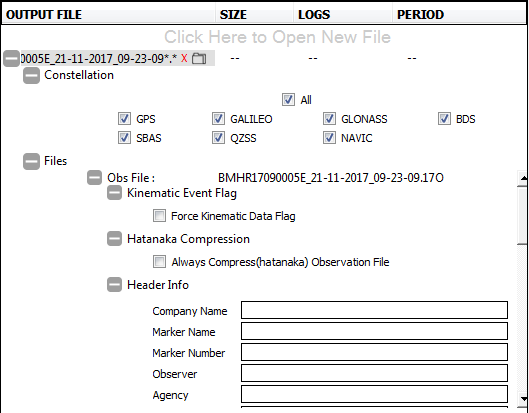This screenshot has height=413, width=529.
Task: Remove output file with red X icon
Action: point(184,58)
